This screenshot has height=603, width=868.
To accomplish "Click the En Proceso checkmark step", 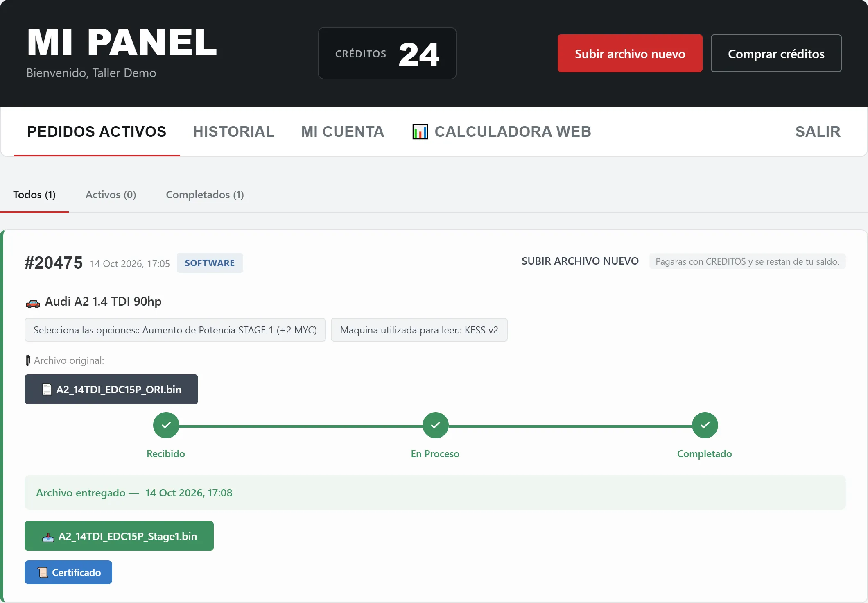I will (435, 425).
